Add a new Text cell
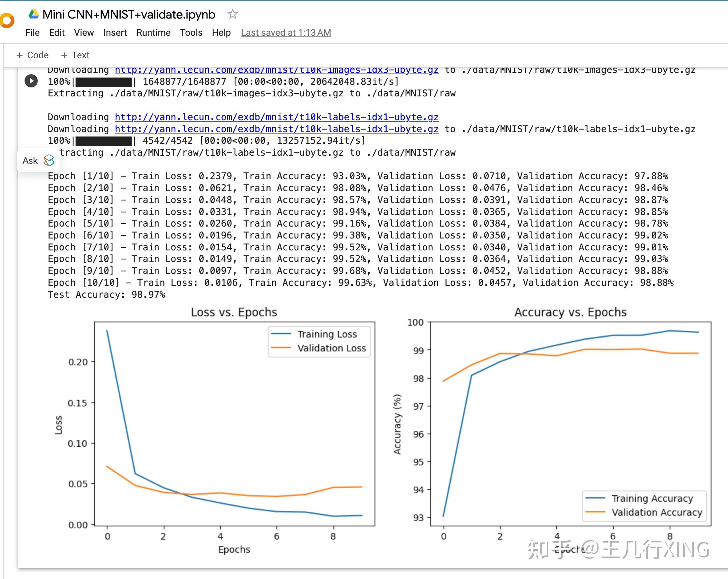This screenshot has width=728, height=579. pos(75,55)
